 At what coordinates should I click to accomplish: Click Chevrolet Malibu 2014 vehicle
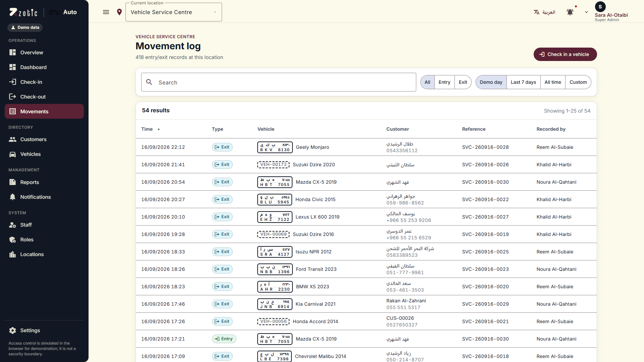point(320,356)
